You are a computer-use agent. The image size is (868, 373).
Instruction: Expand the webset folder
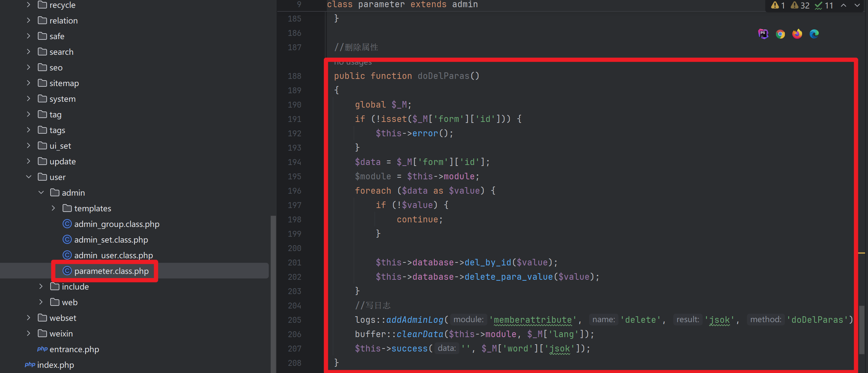point(29,318)
